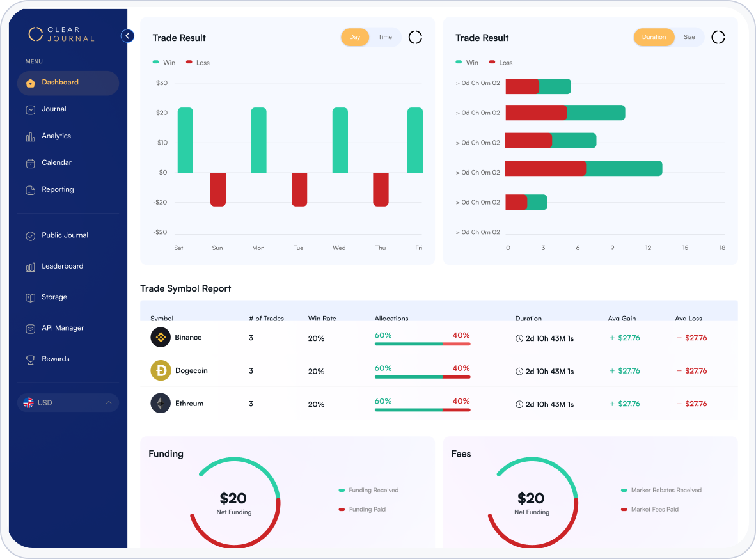Click the USD dropdown chevron arrow
This screenshot has width=756, height=559.
tap(109, 403)
